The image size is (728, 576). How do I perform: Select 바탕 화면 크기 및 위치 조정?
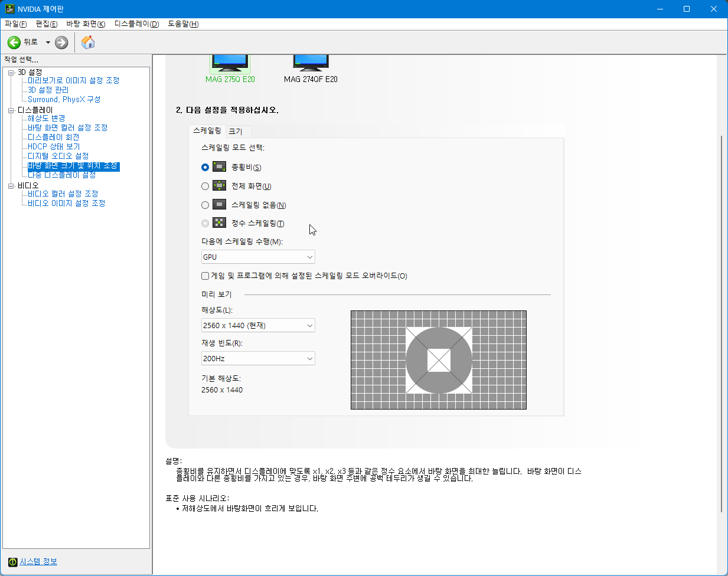pyautogui.click(x=74, y=166)
